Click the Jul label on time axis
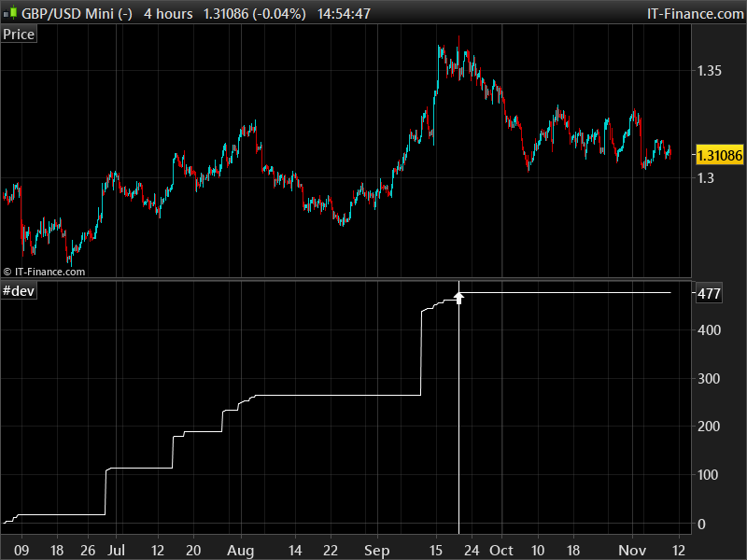 pyautogui.click(x=116, y=550)
